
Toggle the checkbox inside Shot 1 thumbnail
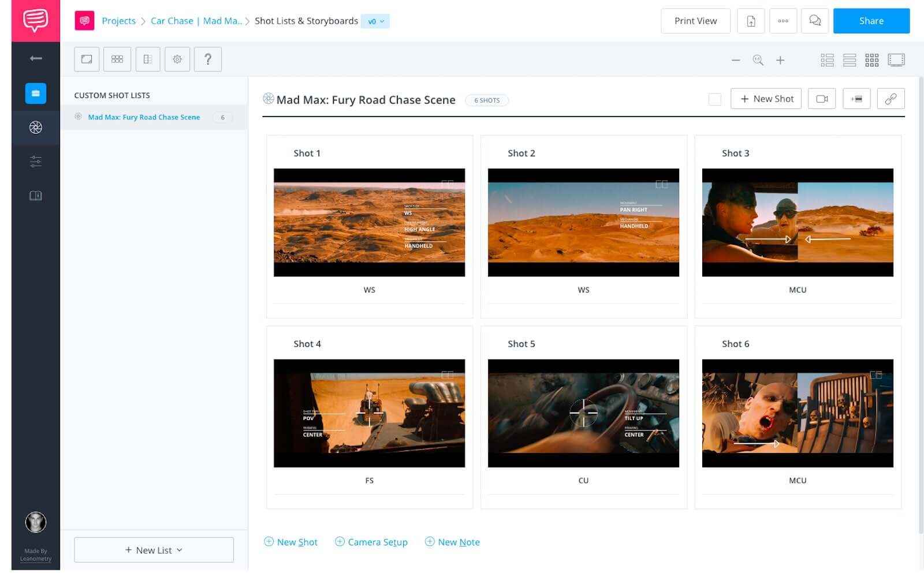pyautogui.click(x=446, y=183)
